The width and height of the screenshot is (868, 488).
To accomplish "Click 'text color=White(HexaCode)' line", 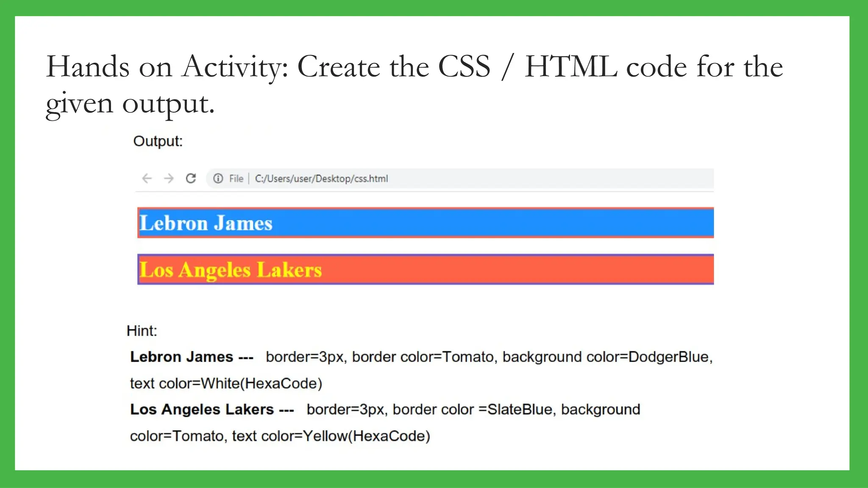I will (x=226, y=383).
